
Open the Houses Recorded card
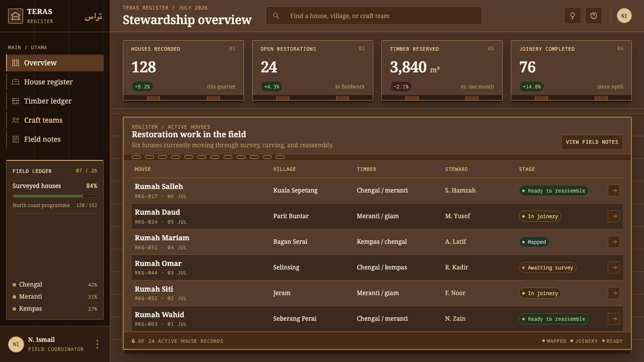click(183, 70)
